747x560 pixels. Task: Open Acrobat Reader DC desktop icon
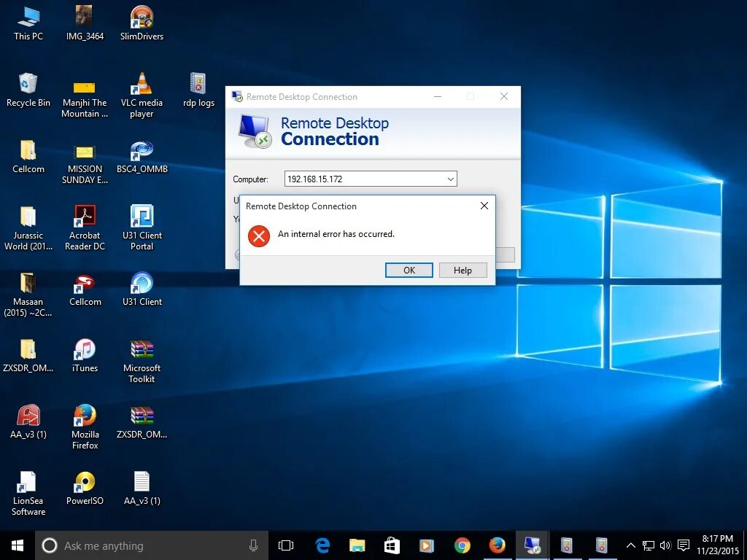point(85,216)
